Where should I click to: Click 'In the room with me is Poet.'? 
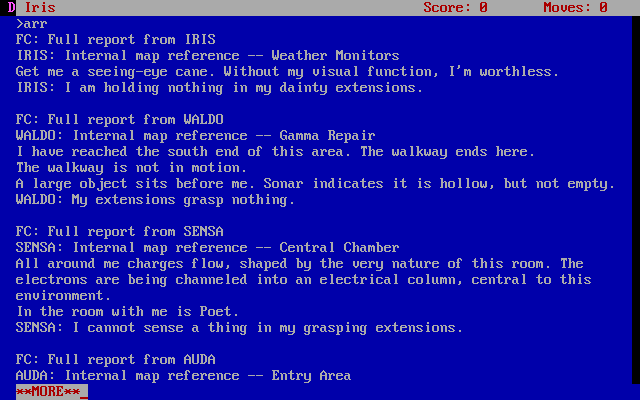click(127, 311)
